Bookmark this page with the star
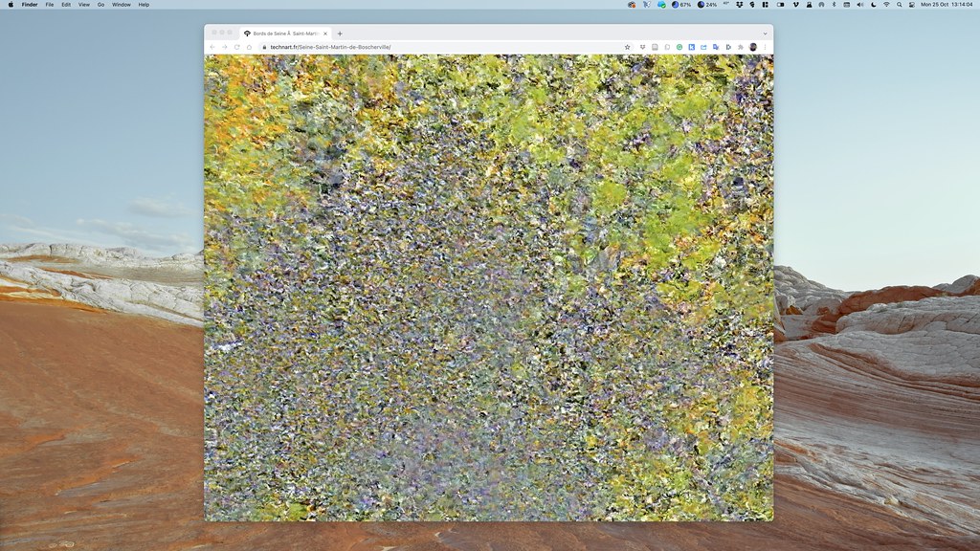Viewport: 980px width, 551px height. point(628,47)
